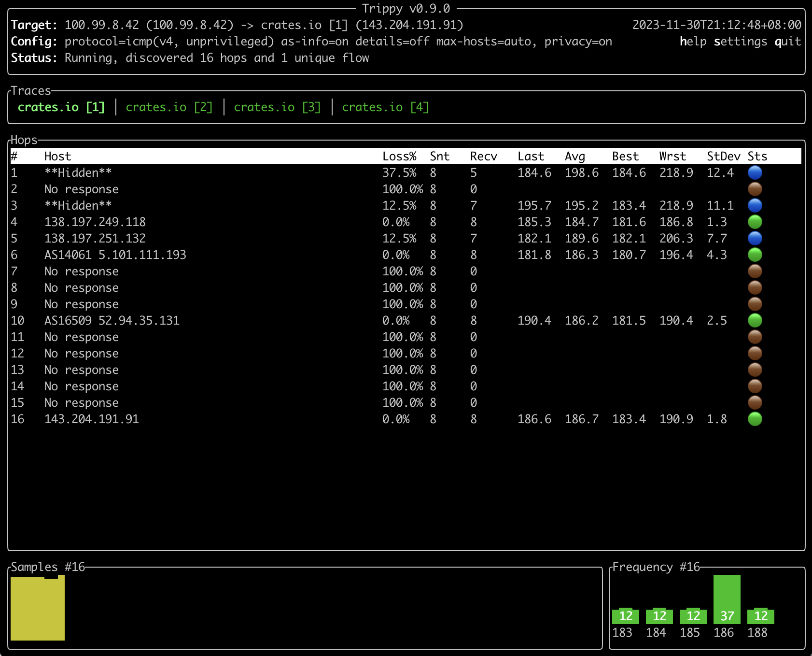
Task: Select the crates.io [1] trace tab
Action: coord(61,107)
